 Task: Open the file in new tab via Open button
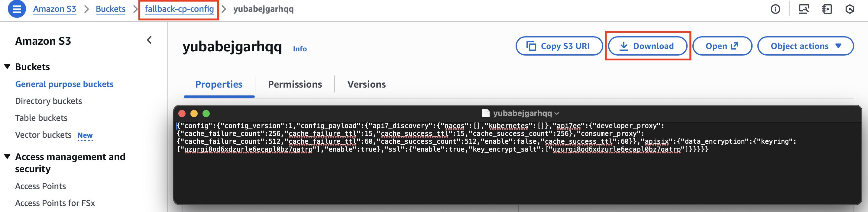(722, 46)
